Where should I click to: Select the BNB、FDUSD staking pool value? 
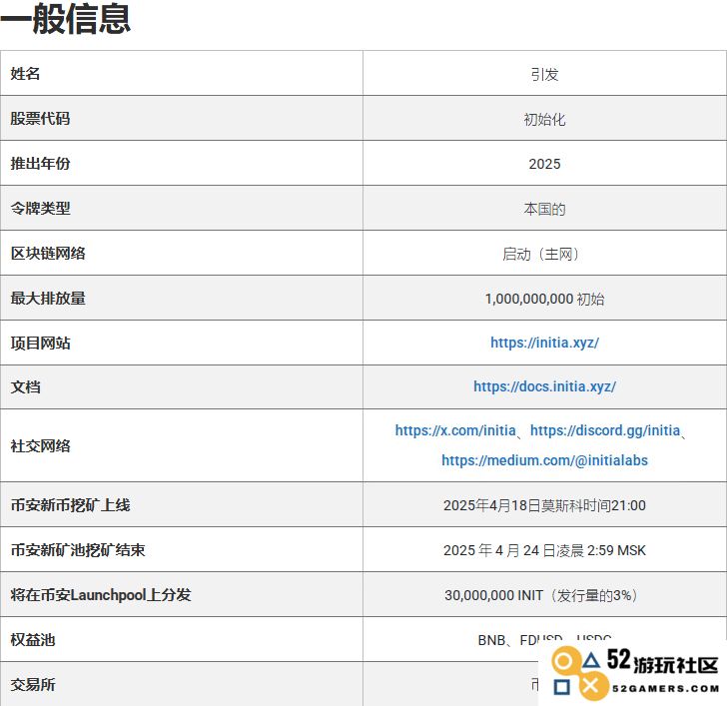tap(544, 640)
